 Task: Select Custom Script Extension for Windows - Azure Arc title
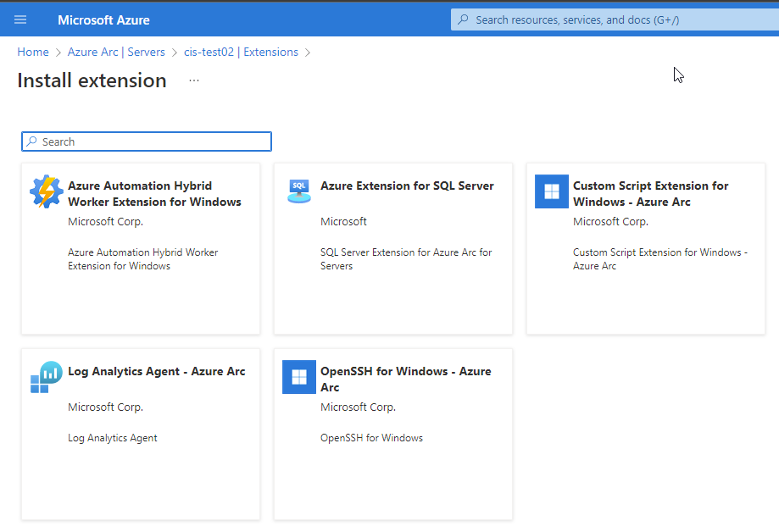pyautogui.click(x=651, y=194)
